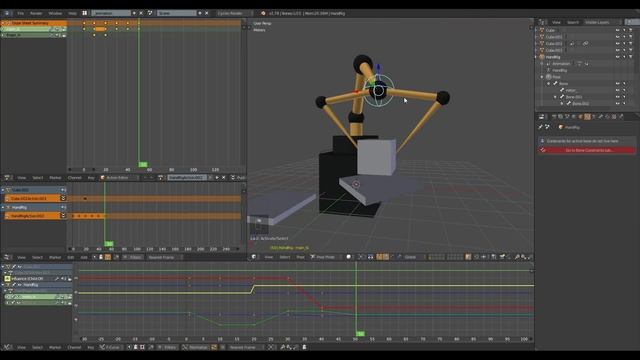640x360 pixels.
Task: Expand the HandRig channel in NLA editor
Action: (3, 207)
